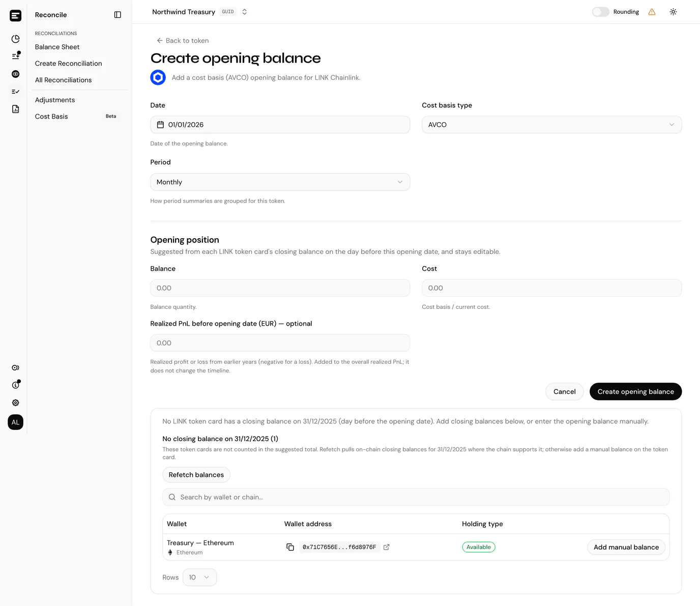
Task: Click the LINK Chainlink token logo
Action: (158, 77)
